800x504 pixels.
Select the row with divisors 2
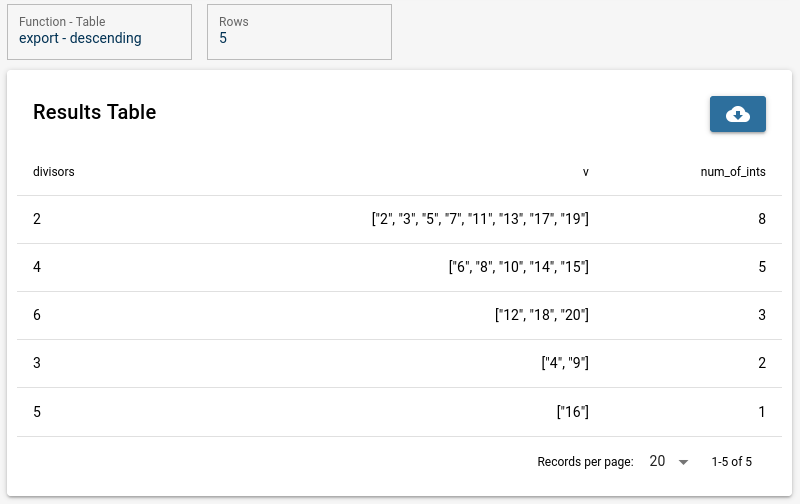pyautogui.click(x=399, y=219)
